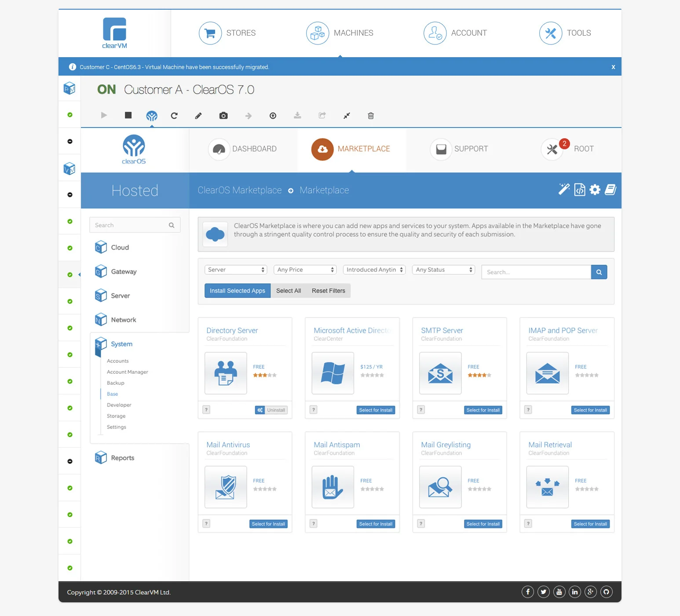The image size is (680, 616).
Task: Open the book documentation icon in header
Action: click(611, 190)
